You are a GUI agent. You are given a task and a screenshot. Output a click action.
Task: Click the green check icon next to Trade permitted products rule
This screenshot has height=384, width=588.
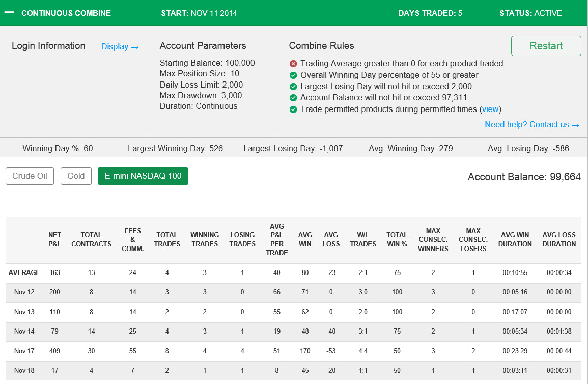(293, 109)
